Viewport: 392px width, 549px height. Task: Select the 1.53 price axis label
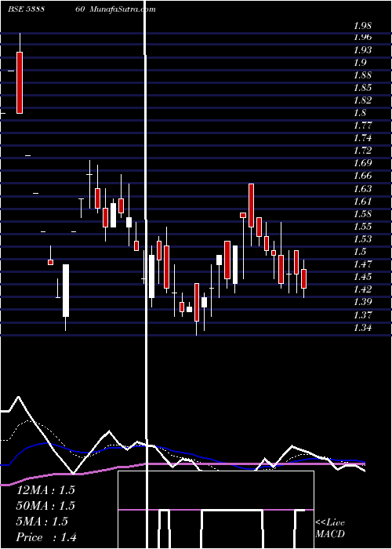[362, 238]
